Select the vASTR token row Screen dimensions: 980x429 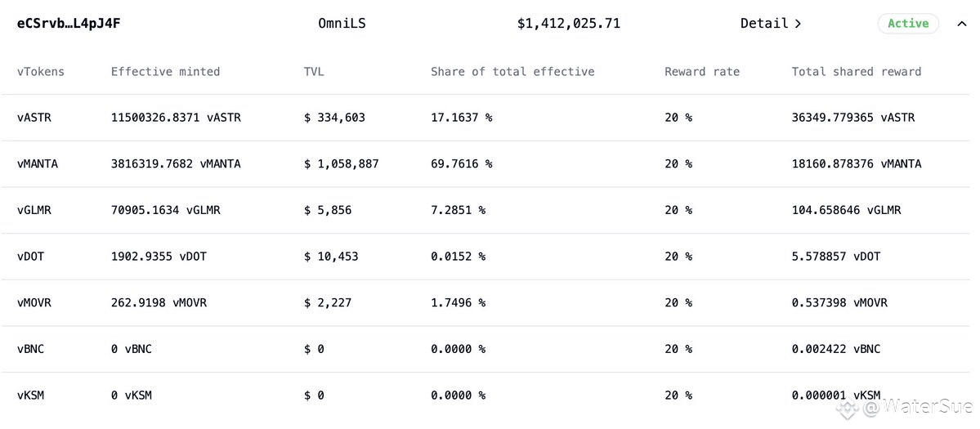click(x=34, y=118)
